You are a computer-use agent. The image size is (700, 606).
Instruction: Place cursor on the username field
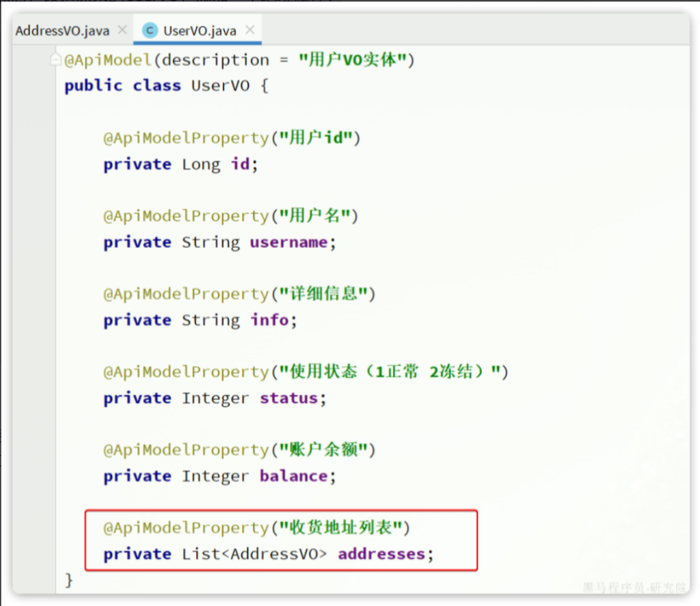pos(288,243)
